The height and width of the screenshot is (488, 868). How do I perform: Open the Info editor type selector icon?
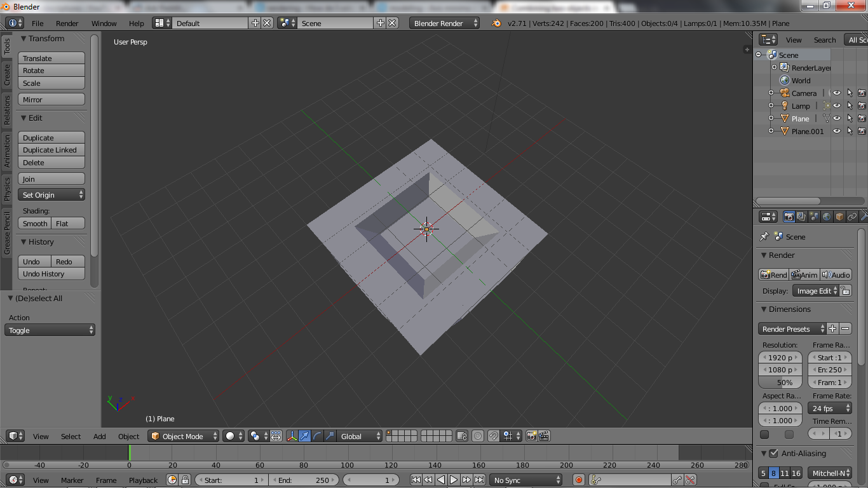coord(15,23)
